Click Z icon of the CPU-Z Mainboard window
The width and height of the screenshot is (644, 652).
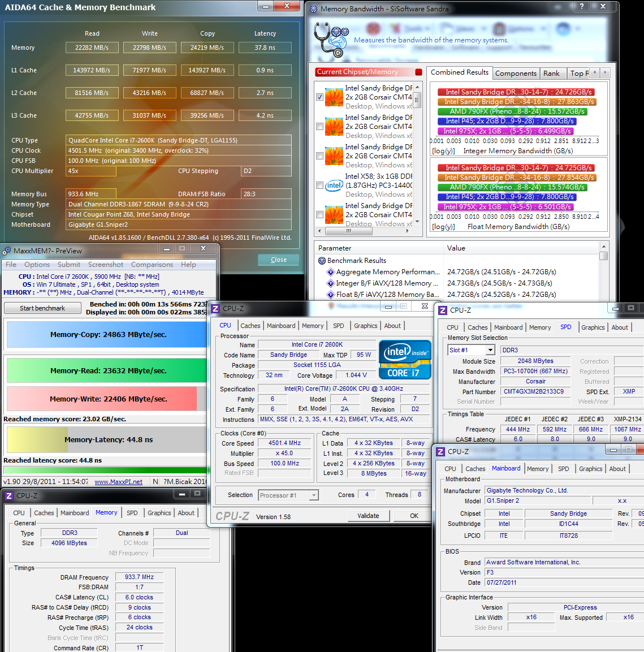click(440, 452)
